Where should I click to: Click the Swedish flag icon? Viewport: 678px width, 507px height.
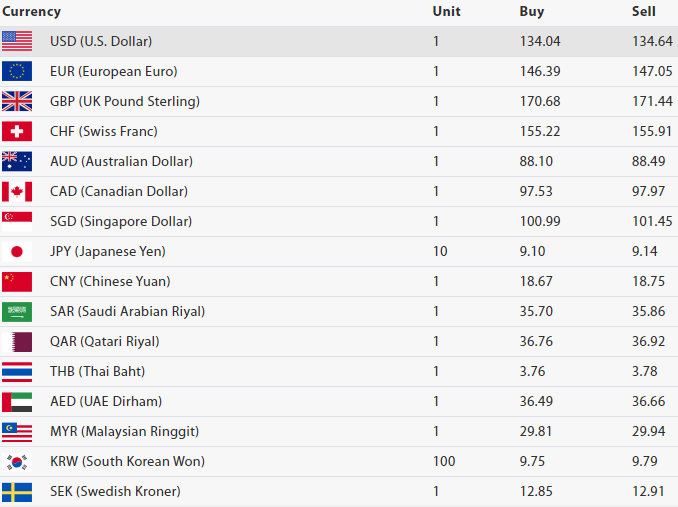(17, 491)
